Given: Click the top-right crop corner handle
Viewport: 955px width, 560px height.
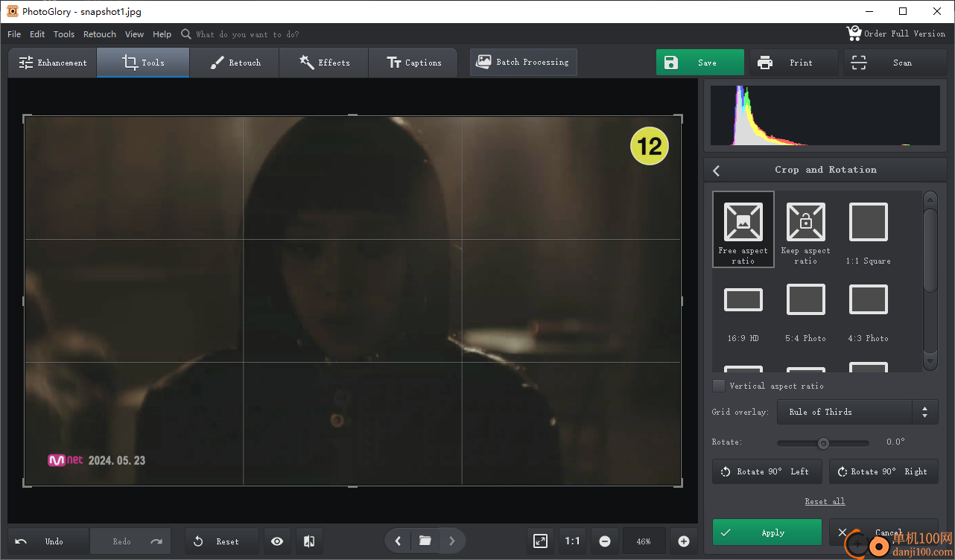Looking at the screenshot, I should (x=679, y=118).
